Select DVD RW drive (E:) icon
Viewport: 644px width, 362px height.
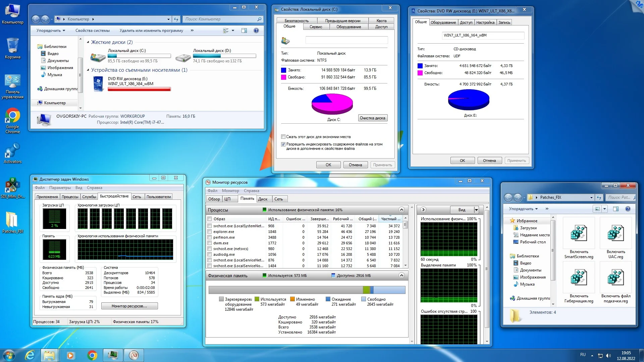(98, 84)
